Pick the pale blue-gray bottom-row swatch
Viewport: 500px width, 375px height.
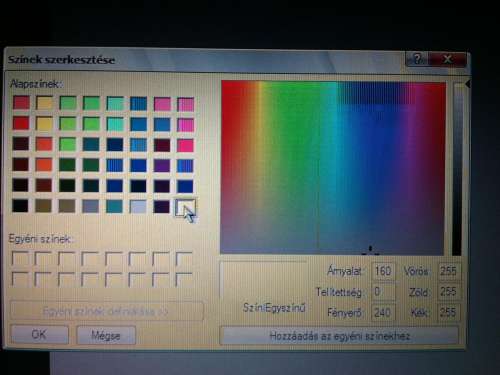click(x=138, y=207)
